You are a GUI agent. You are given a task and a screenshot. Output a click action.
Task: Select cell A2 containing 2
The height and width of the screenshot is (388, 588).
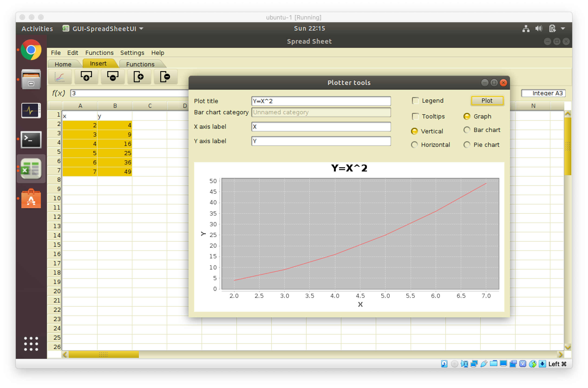[x=80, y=125]
